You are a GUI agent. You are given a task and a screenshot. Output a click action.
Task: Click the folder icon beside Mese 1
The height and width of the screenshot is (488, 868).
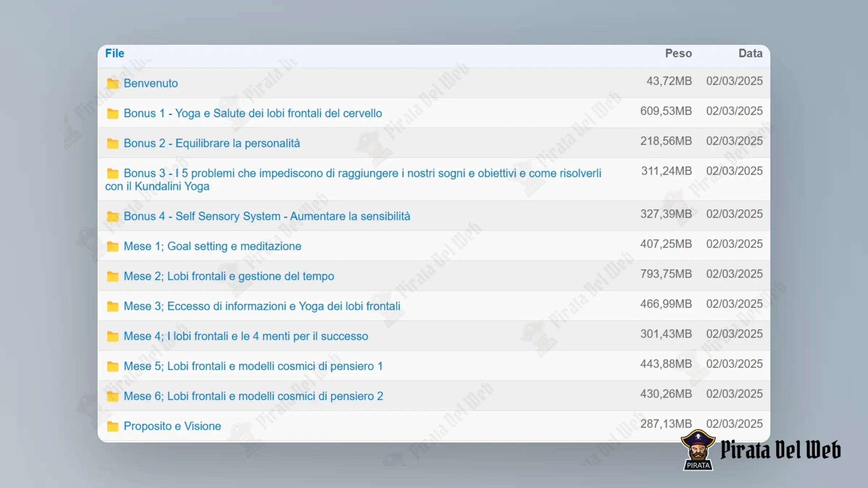click(x=112, y=247)
